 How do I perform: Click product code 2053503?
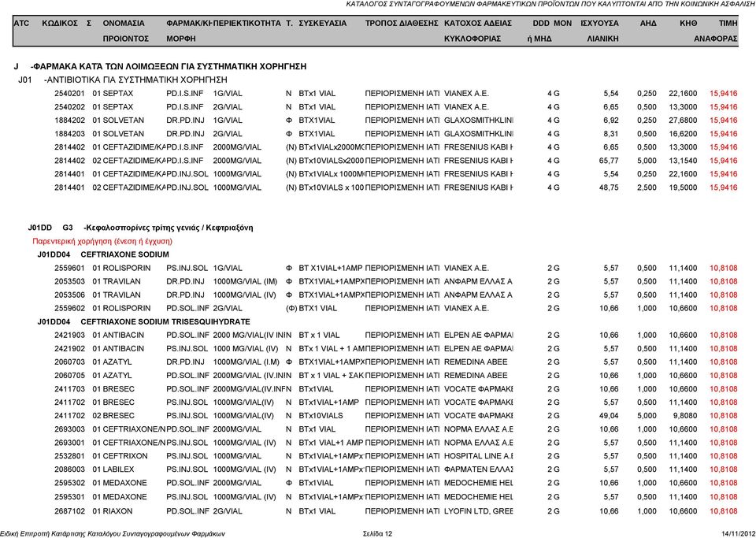[x=69, y=281]
